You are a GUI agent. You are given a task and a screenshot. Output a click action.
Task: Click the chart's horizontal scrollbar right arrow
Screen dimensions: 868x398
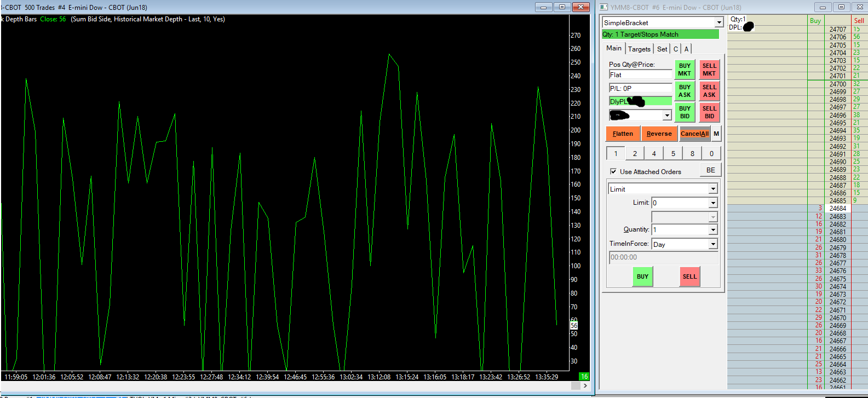585,385
